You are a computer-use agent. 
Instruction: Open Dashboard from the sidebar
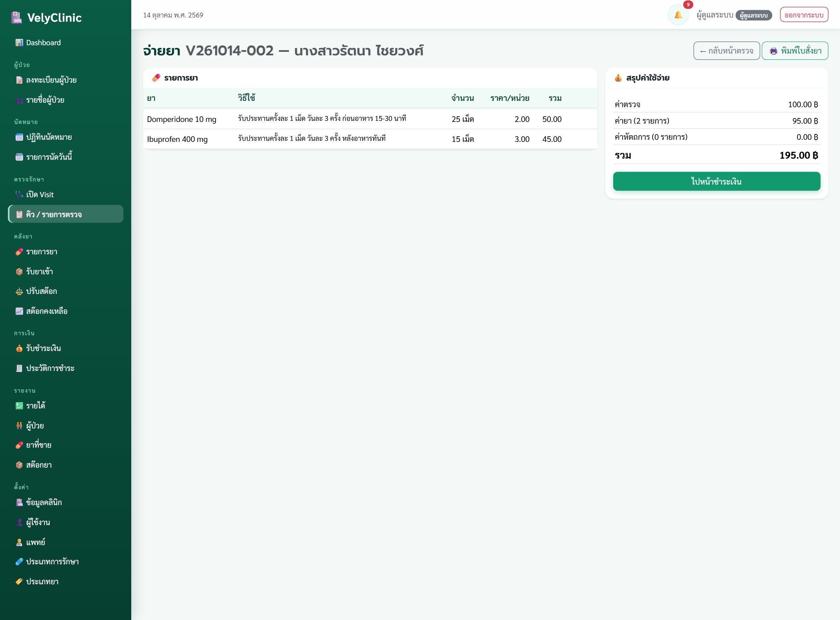[66, 43]
